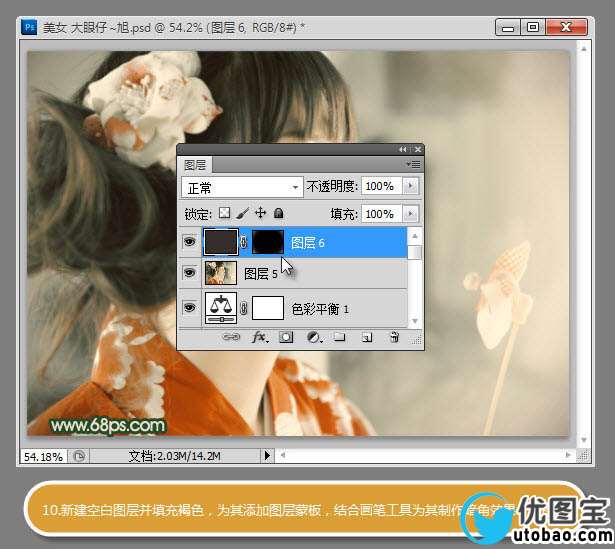Click the layers list scrollbar thumb
615x549 pixels.
pos(415,252)
